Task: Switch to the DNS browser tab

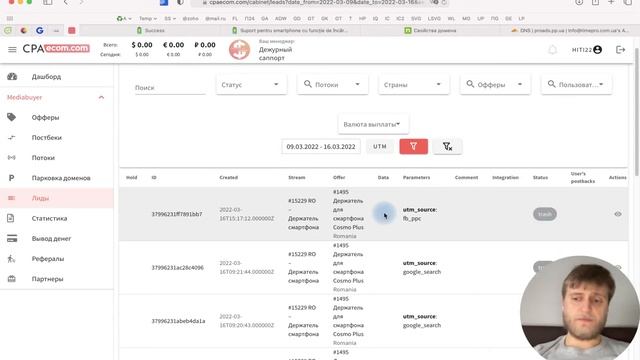Action: point(569,31)
